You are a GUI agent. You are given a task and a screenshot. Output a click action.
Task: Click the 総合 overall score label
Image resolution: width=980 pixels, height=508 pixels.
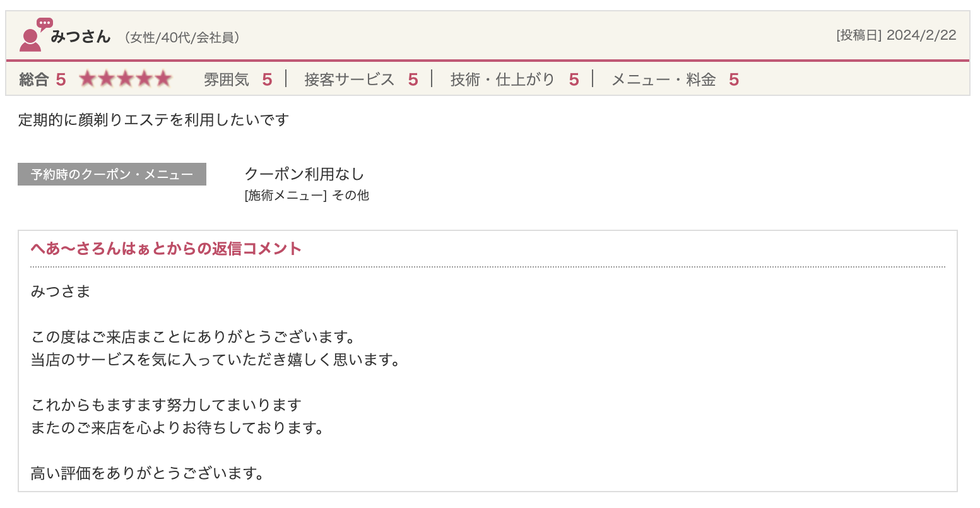tap(34, 80)
